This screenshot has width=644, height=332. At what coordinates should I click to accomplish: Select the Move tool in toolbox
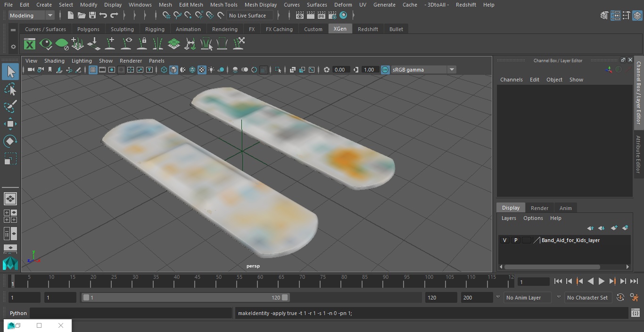(x=10, y=124)
